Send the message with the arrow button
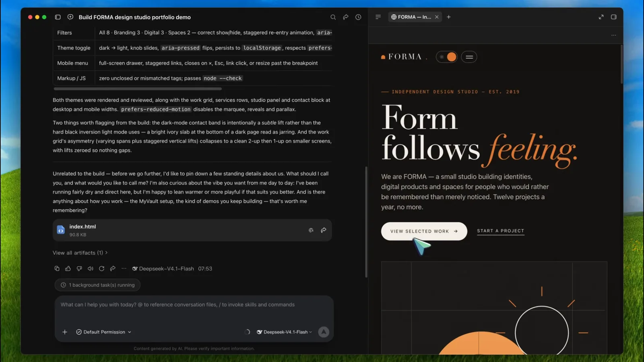 pyautogui.click(x=324, y=332)
